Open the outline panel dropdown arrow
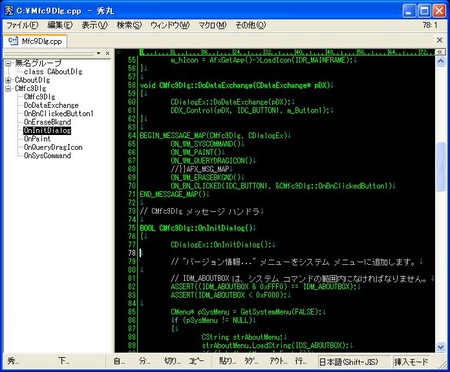450x372 pixels. (98, 53)
